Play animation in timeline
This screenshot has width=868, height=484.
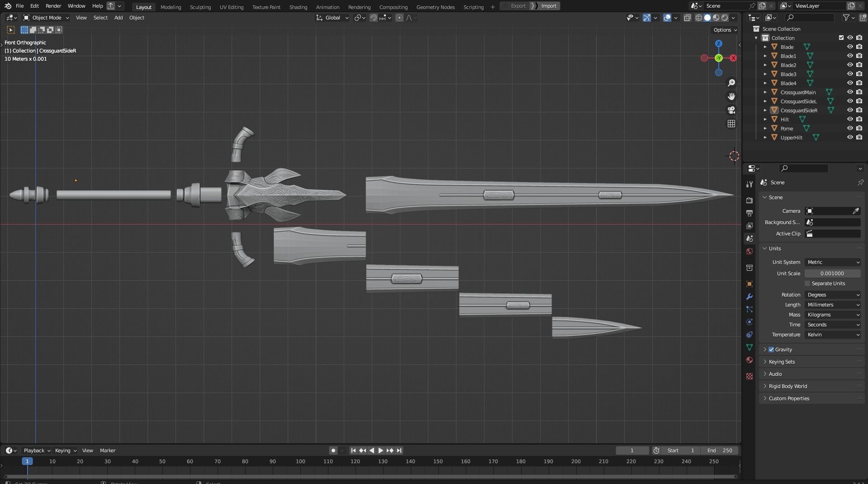tap(381, 450)
